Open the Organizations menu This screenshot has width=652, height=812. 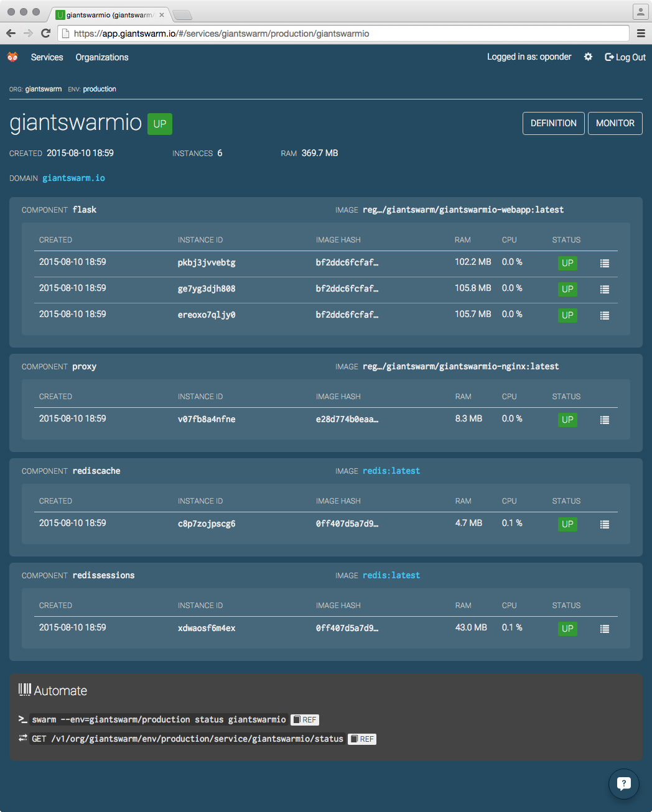102,57
